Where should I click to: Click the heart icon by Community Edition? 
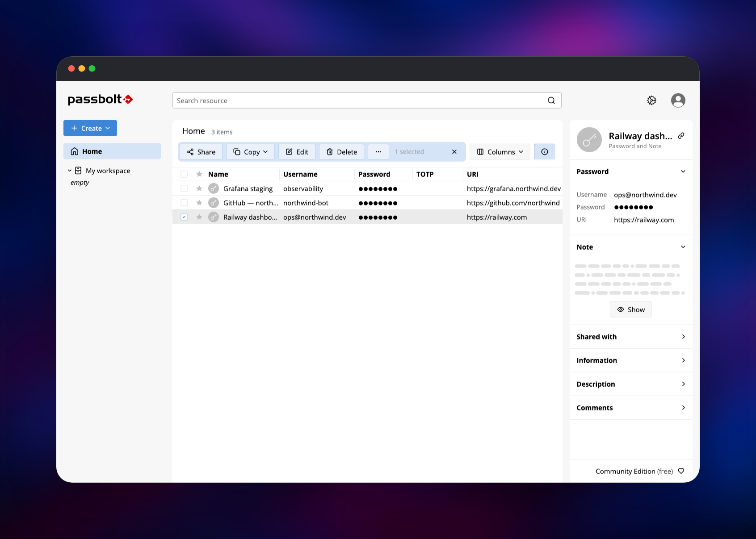[681, 471]
